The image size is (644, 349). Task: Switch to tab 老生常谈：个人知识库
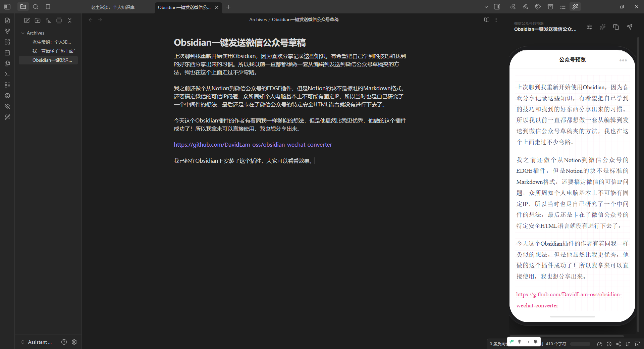click(113, 7)
